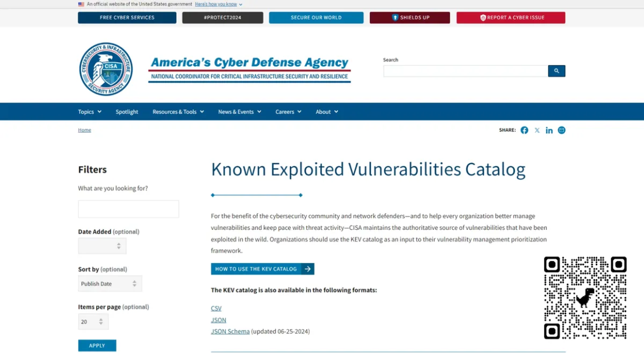
Task: Click the CISA agency seal logo
Action: pos(106,69)
